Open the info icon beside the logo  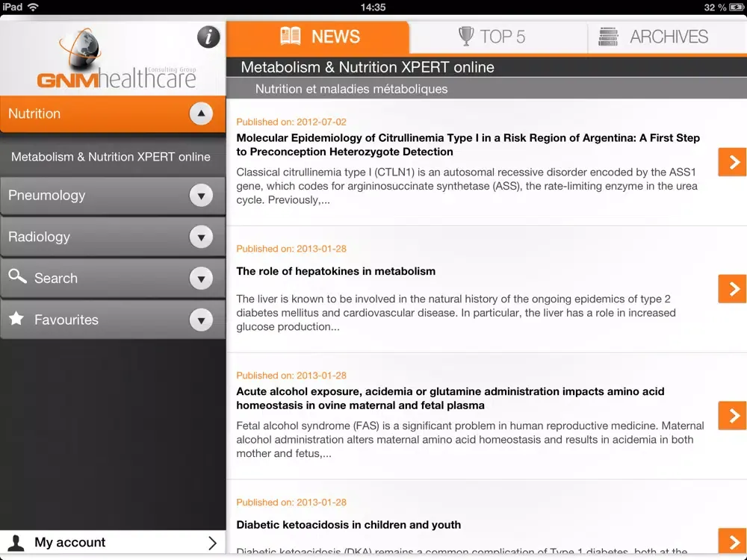point(208,37)
